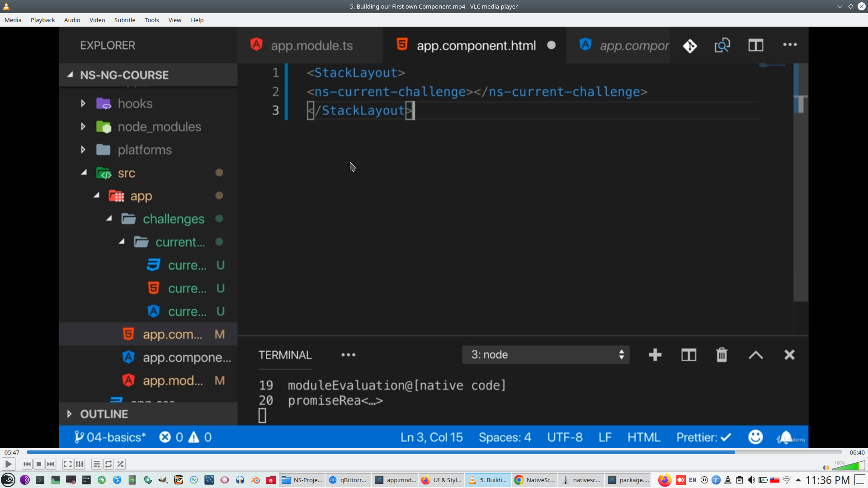Adjust the volume slider
Image resolution: width=868 pixels, height=488 pixels.
point(849,467)
